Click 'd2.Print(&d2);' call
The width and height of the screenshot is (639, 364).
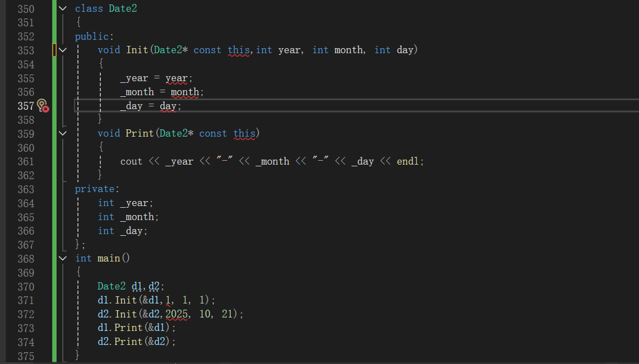tap(137, 342)
